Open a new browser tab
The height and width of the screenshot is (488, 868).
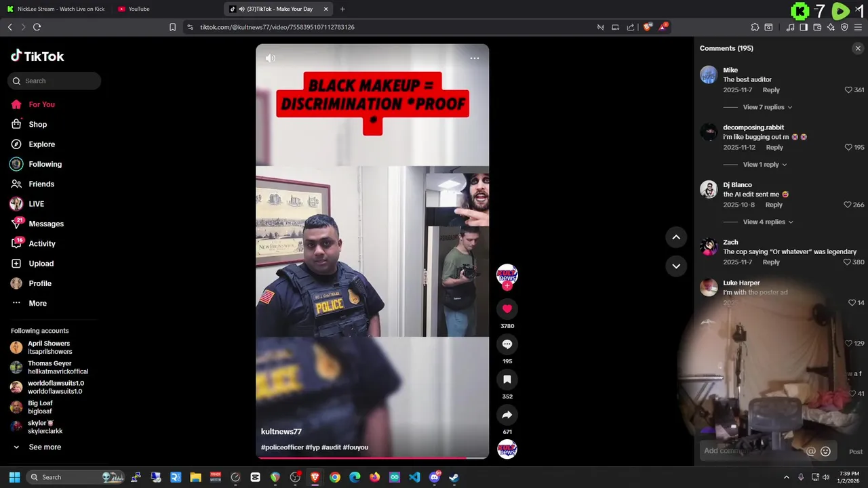click(x=342, y=9)
